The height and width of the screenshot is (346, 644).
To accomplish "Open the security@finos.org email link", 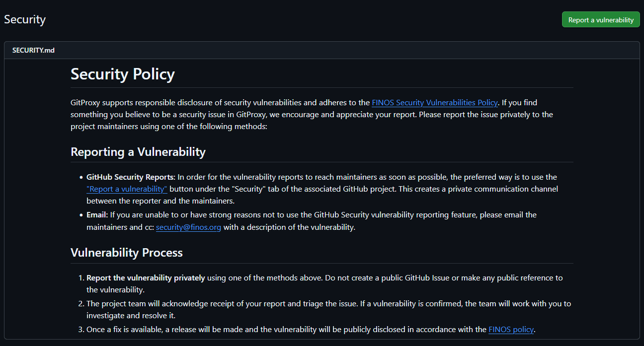I will click(188, 227).
